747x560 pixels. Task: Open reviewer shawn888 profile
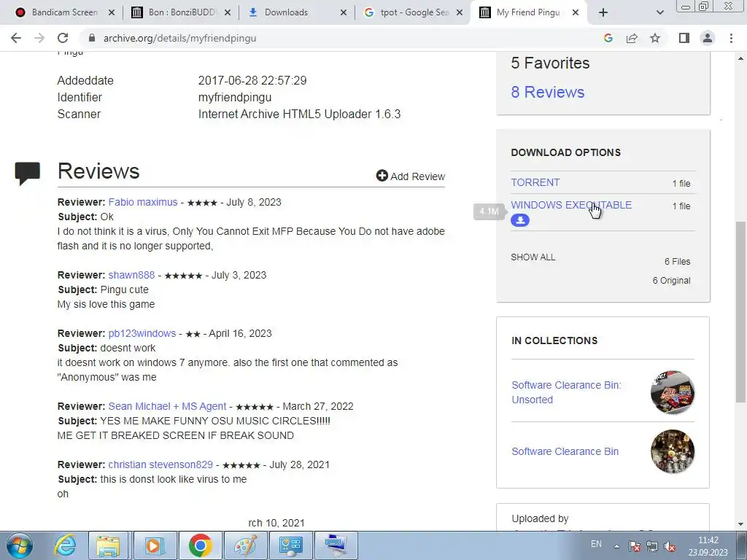pos(131,275)
